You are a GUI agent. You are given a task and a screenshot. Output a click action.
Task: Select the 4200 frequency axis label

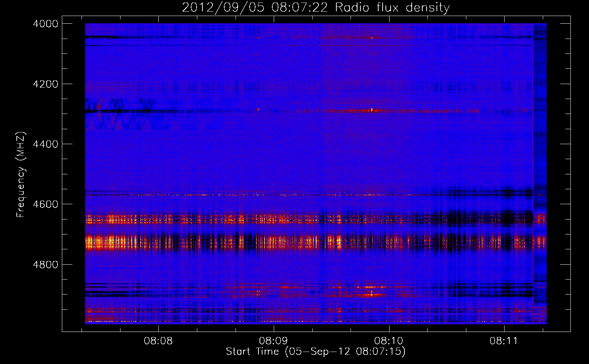pyautogui.click(x=46, y=84)
